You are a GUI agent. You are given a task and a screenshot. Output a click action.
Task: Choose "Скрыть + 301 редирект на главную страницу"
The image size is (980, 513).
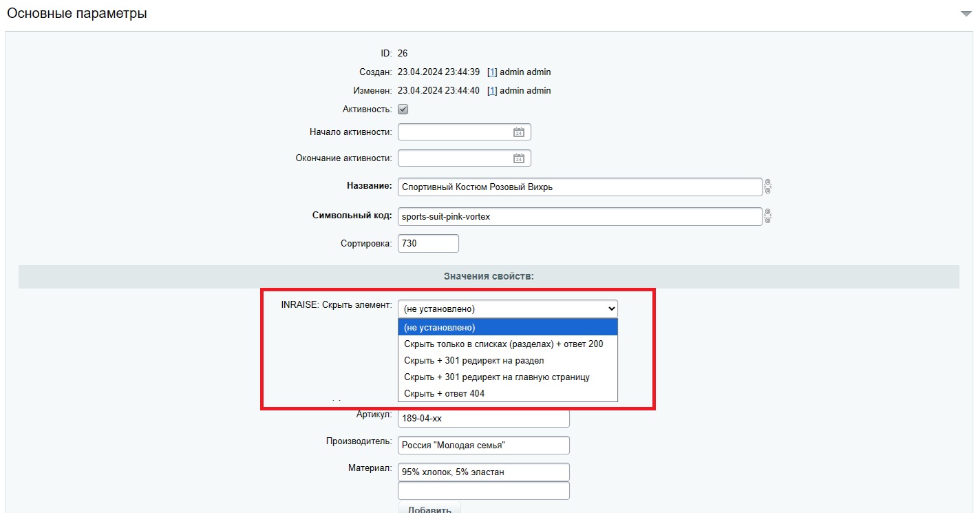point(508,377)
